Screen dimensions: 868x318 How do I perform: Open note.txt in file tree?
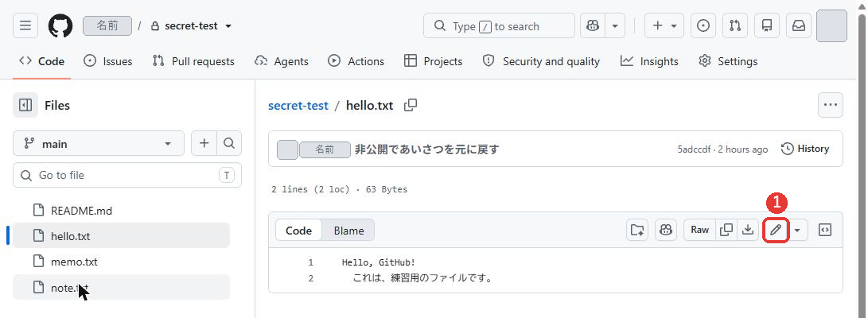click(x=121, y=288)
